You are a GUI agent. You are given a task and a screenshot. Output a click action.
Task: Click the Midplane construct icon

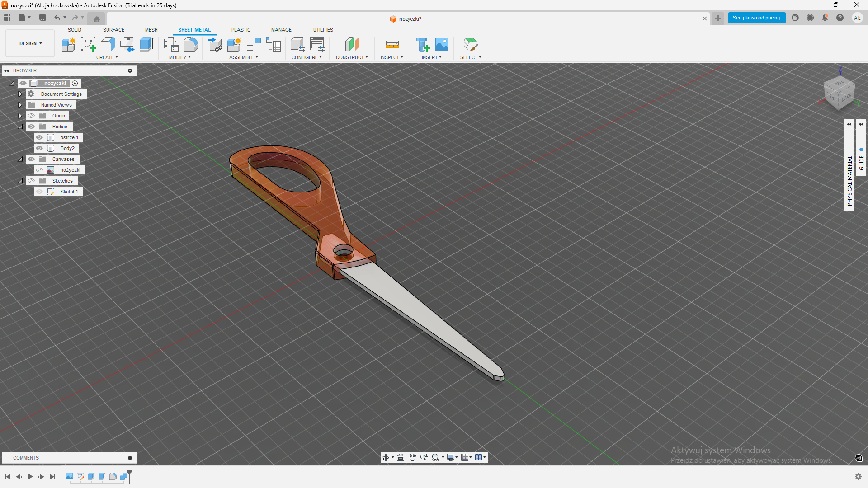point(352,44)
